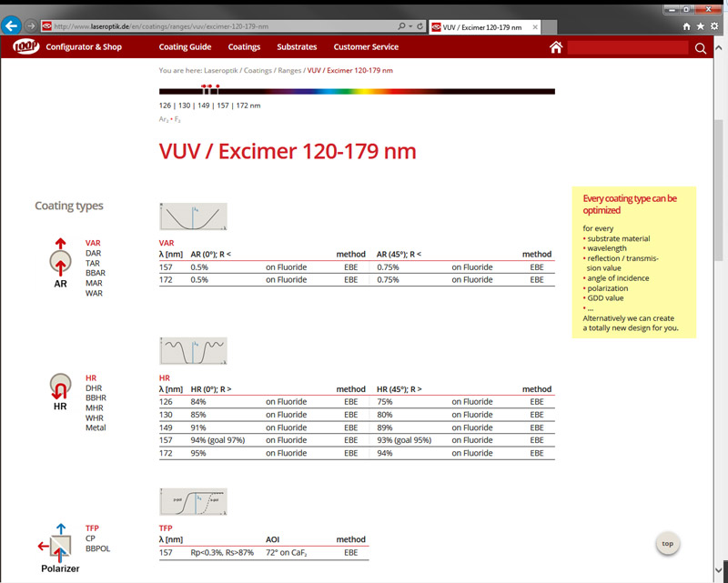Image resolution: width=728 pixels, height=583 pixels.
Task: Close the VUV / Excimer 120-179 nm tab
Action: point(535,27)
